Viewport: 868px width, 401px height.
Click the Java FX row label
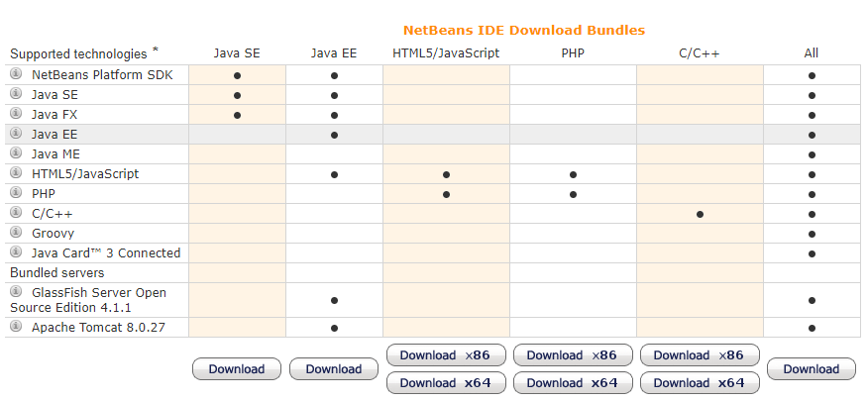tap(54, 115)
